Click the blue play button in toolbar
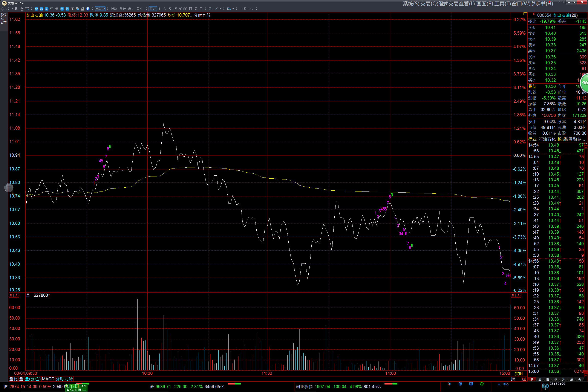This screenshot has height=392, width=588. coord(88,9)
